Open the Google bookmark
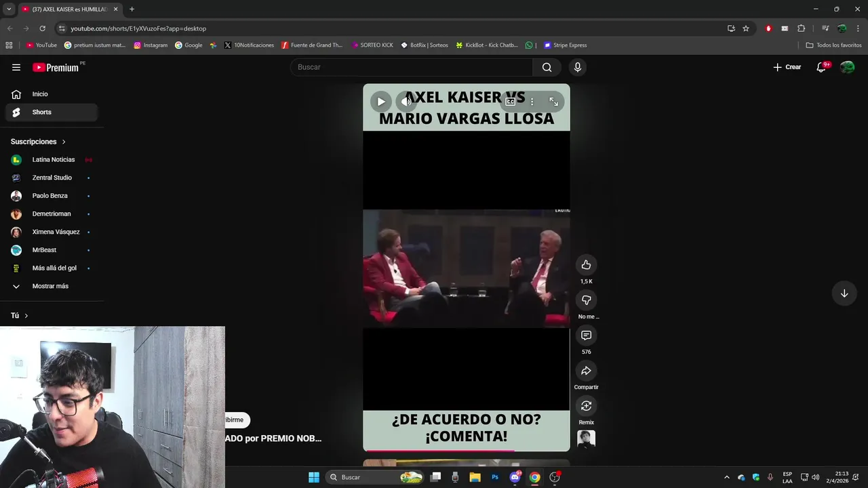Viewport: 868px width, 488px height. (x=189, y=45)
